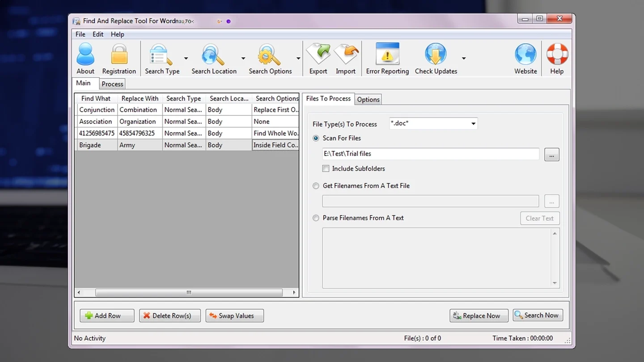Viewport: 644px width, 362px height.
Task: Click the scan folder path input field
Action: [431, 154]
